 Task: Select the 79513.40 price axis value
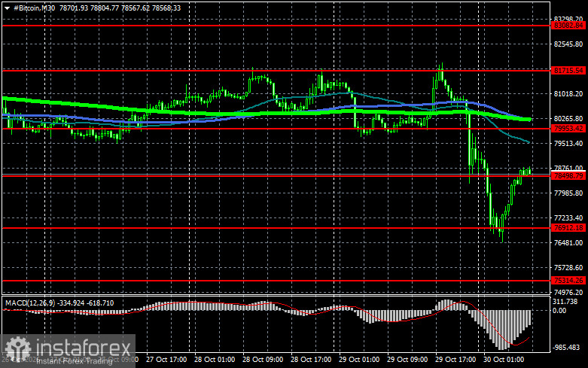point(568,144)
